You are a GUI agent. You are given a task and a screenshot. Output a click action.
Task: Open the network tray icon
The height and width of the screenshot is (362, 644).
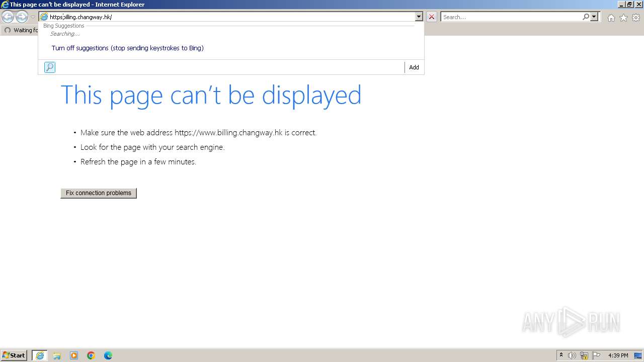tap(584, 355)
